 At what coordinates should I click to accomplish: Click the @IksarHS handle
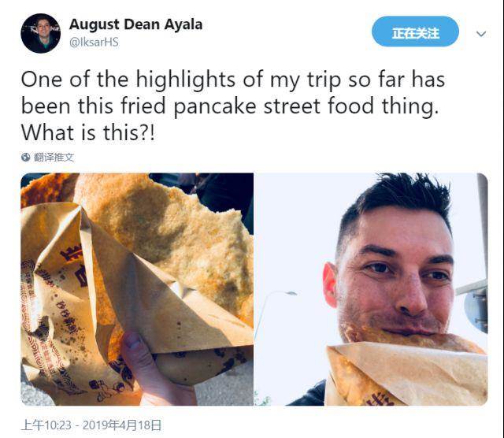coord(94,42)
